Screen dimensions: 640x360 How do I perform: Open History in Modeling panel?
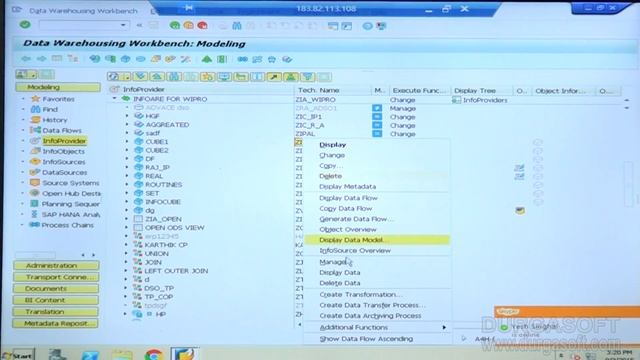[x=55, y=120]
